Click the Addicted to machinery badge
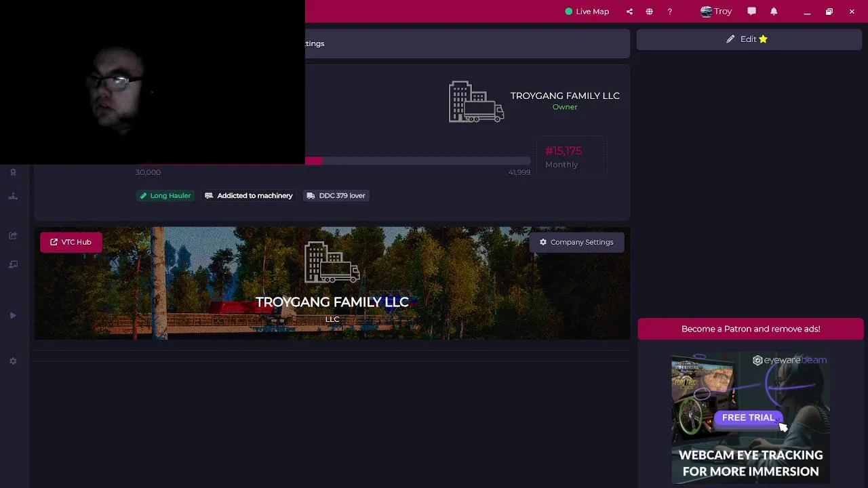 pos(249,195)
